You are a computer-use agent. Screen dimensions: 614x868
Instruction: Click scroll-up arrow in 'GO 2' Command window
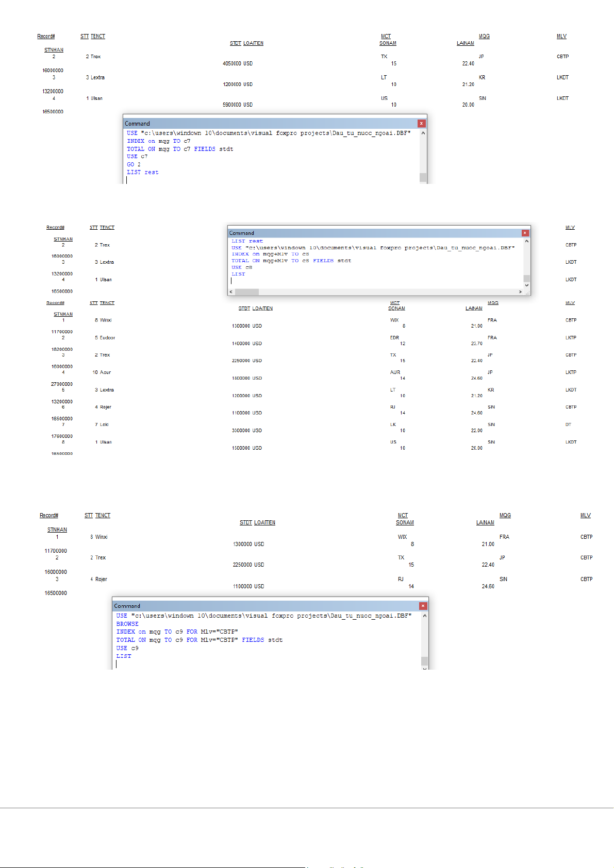click(423, 133)
